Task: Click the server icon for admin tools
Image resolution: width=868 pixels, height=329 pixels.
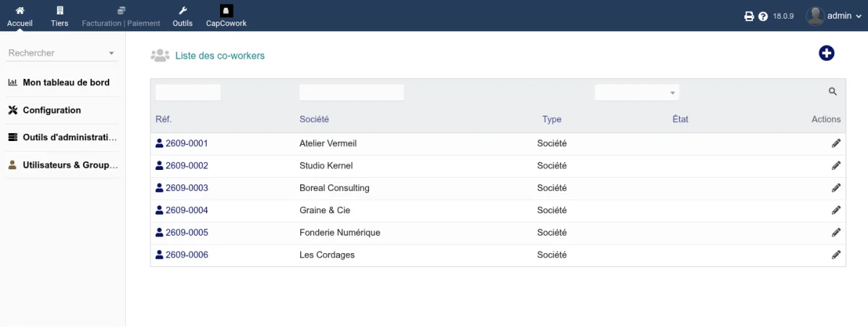Action: click(12, 137)
